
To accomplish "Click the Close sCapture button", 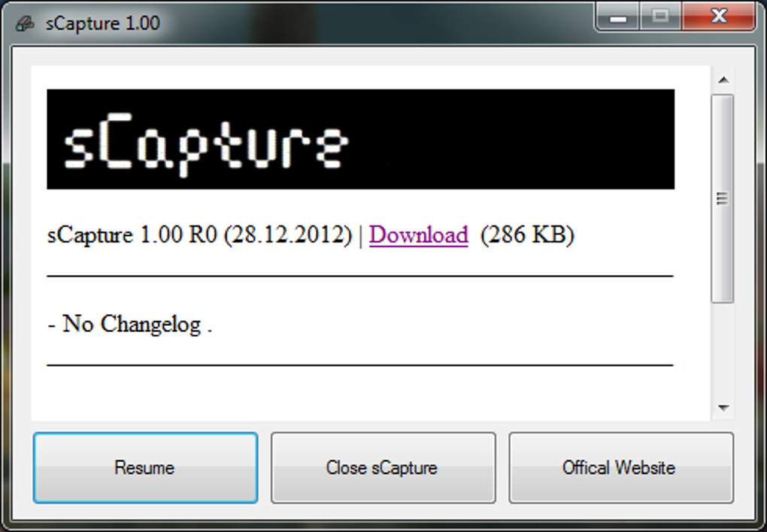I will point(383,467).
